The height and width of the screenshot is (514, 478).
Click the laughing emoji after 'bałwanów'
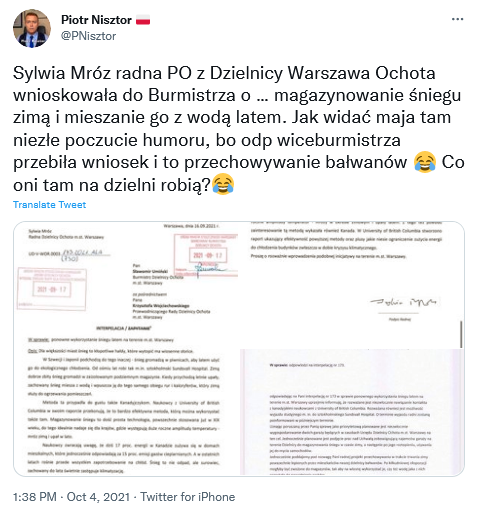click(x=425, y=162)
